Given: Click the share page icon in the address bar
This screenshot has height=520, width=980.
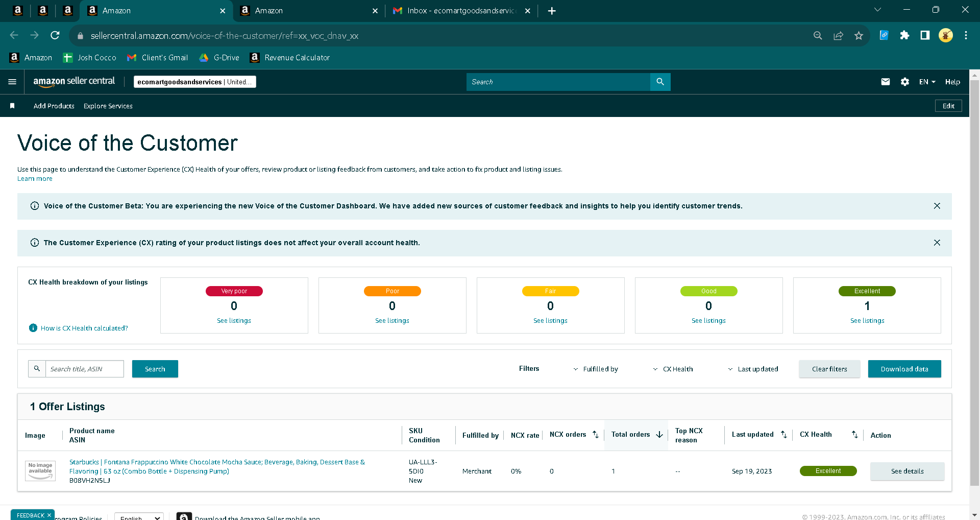Looking at the screenshot, I should coord(838,35).
